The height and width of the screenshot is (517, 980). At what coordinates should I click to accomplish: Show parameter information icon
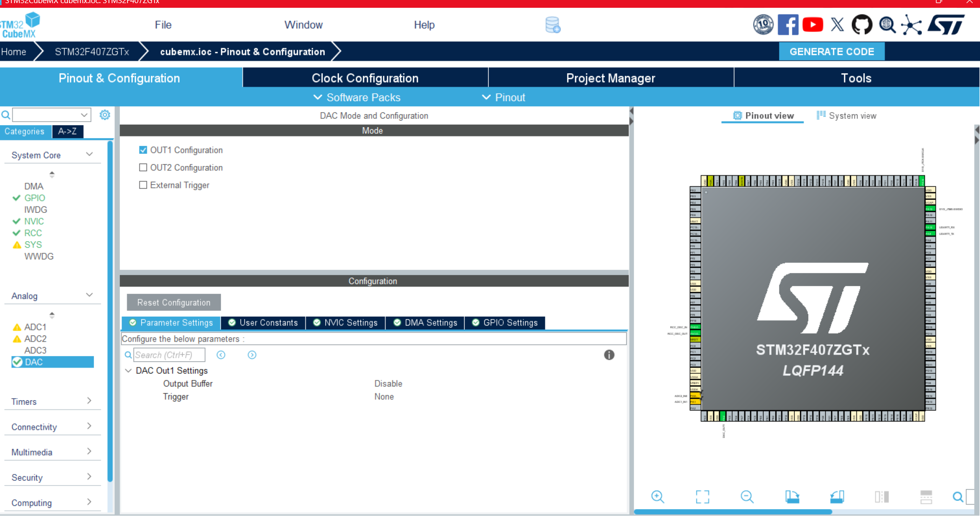point(609,355)
